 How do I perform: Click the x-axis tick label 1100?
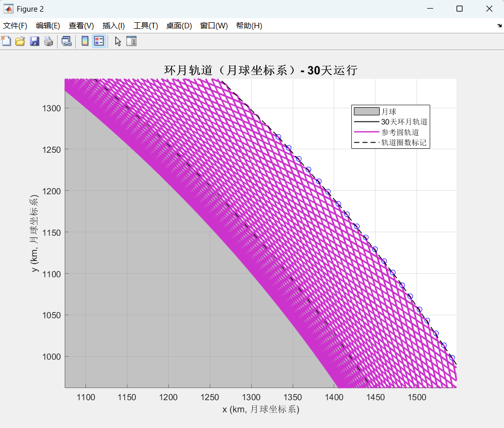pyautogui.click(x=86, y=397)
